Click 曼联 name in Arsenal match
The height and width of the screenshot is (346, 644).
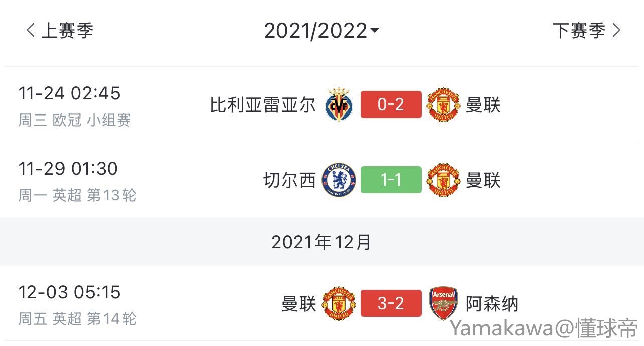298,304
